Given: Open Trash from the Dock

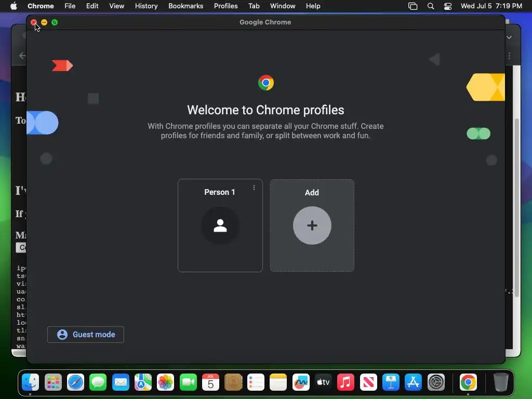Looking at the screenshot, I should coord(501,382).
